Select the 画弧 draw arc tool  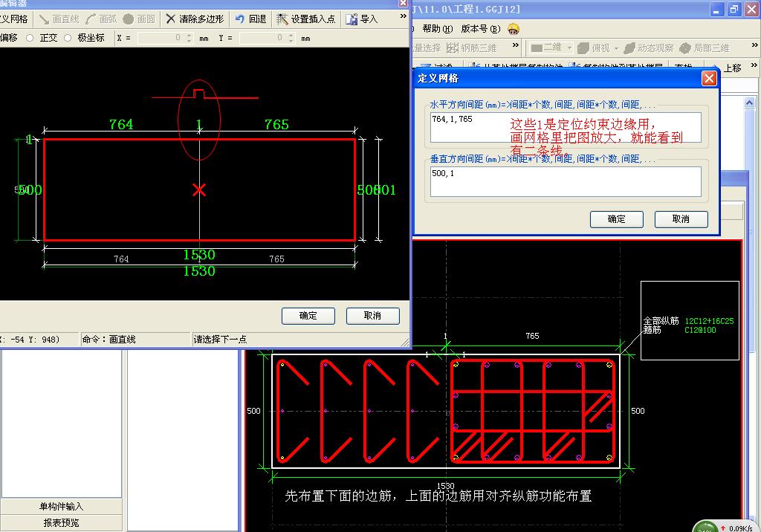(101, 19)
